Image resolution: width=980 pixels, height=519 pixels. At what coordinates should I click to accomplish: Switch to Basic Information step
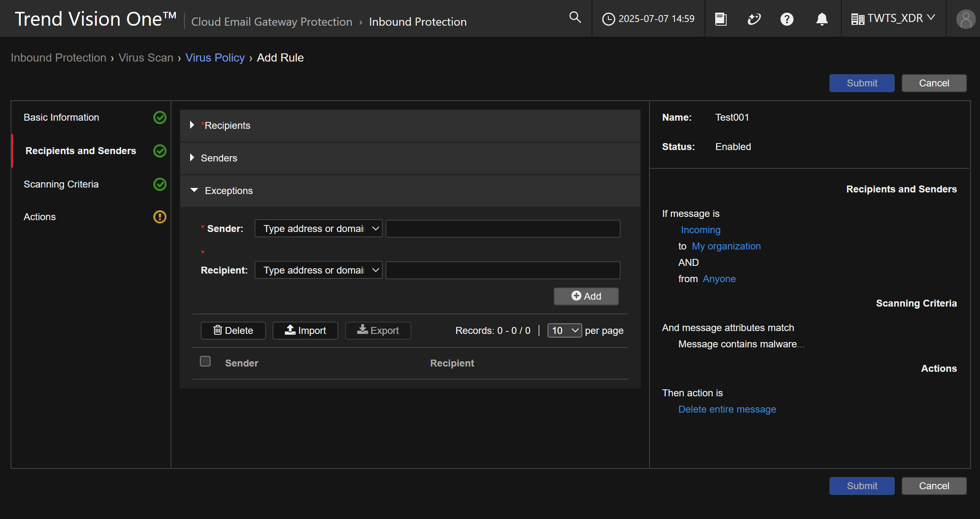(x=61, y=117)
